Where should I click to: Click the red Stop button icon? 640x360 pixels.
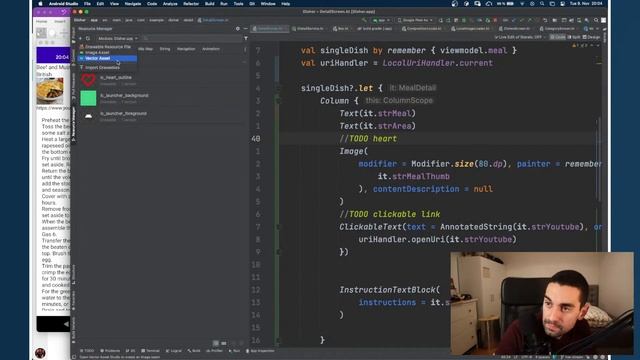coord(495,20)
